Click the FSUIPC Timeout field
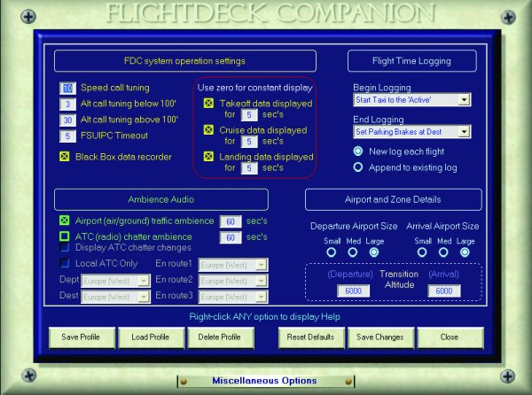This screenshot has width=532, height=395. pyautogui.click(x=68, y=136)
